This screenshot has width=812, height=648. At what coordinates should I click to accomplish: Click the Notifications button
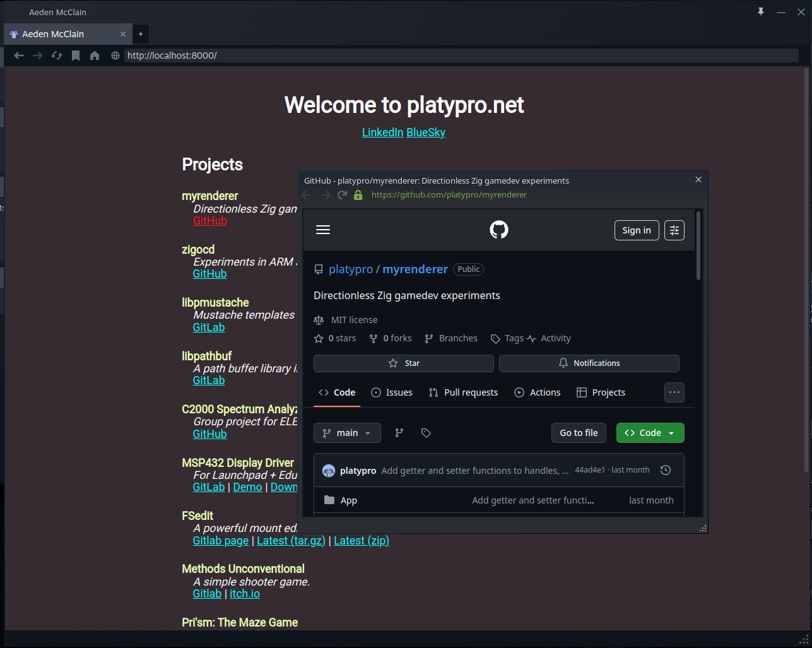click(x=589, y=363)
